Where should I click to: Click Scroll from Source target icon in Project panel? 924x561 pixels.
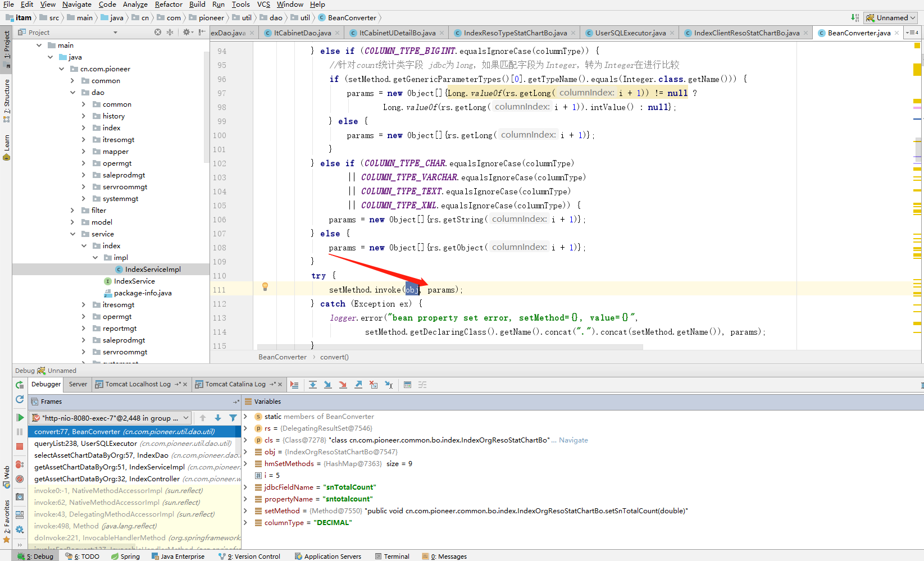click(x=158, y=33)
